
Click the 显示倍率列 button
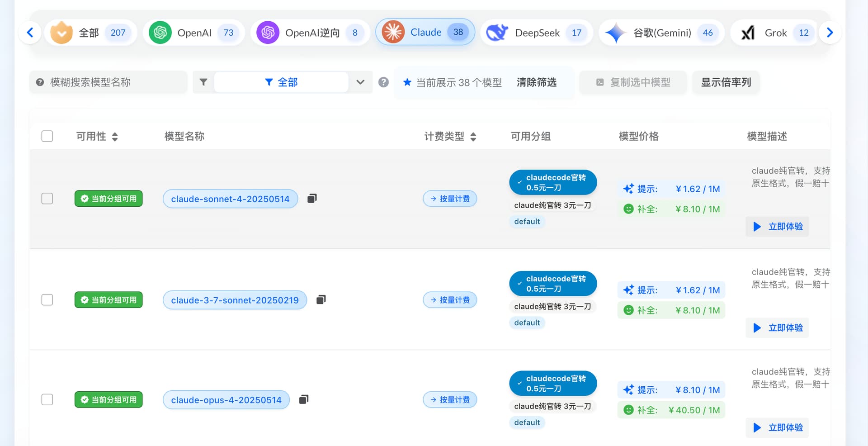click(726, 82)
